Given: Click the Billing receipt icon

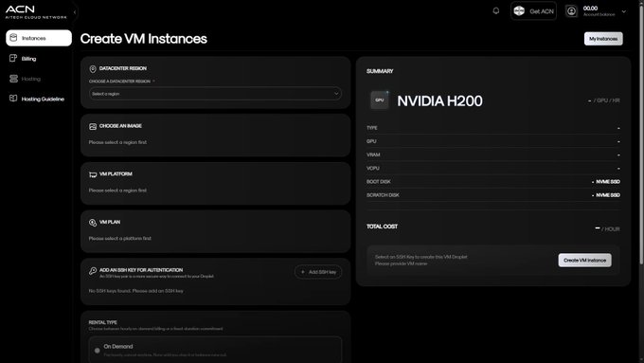Looking at the screenshot, I should tap(13, 58).
